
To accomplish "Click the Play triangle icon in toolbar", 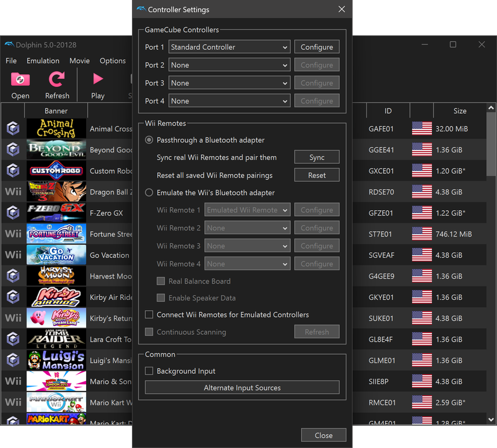I will 98,79.
